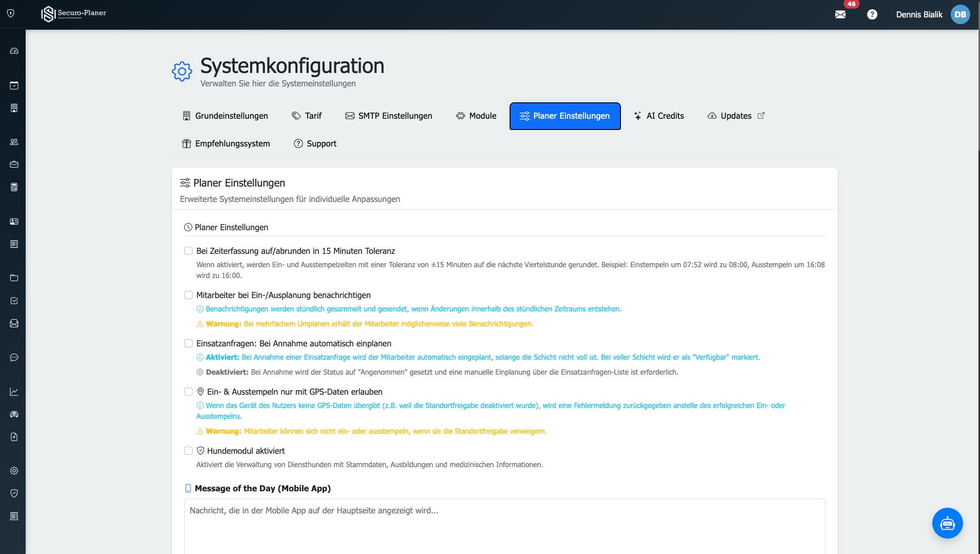The width and height of the screenshot is (980, 554).
Task: Click the car icon in sidebar
Action: tap(14, 414)
